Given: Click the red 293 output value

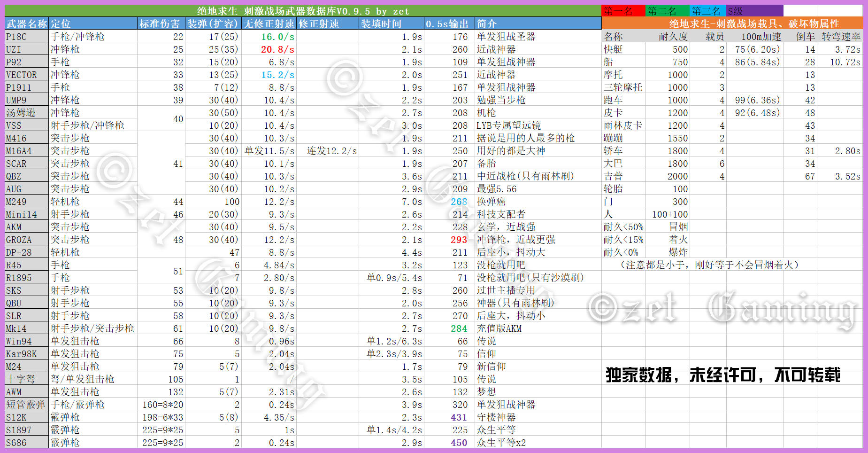Looking at the screenshot, I should [x=459, y=240].
